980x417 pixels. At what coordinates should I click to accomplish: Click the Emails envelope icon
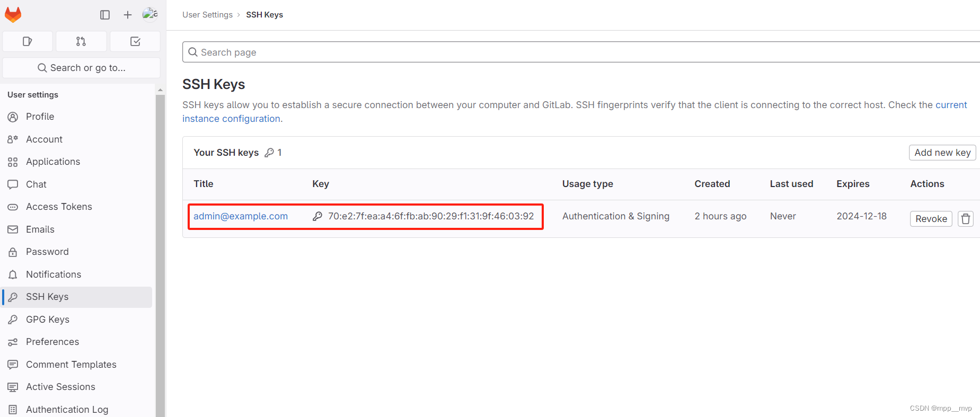(x=13, y=229)
